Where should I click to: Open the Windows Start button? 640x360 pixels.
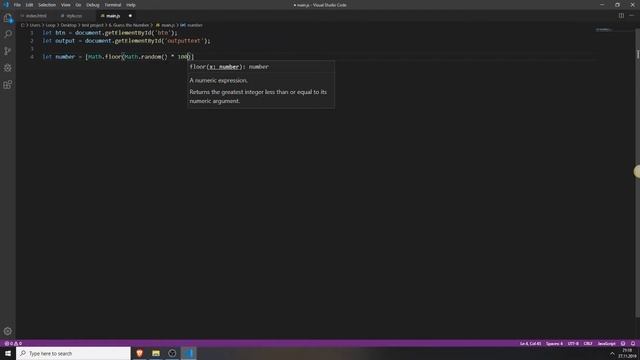[x=8, y=353]
